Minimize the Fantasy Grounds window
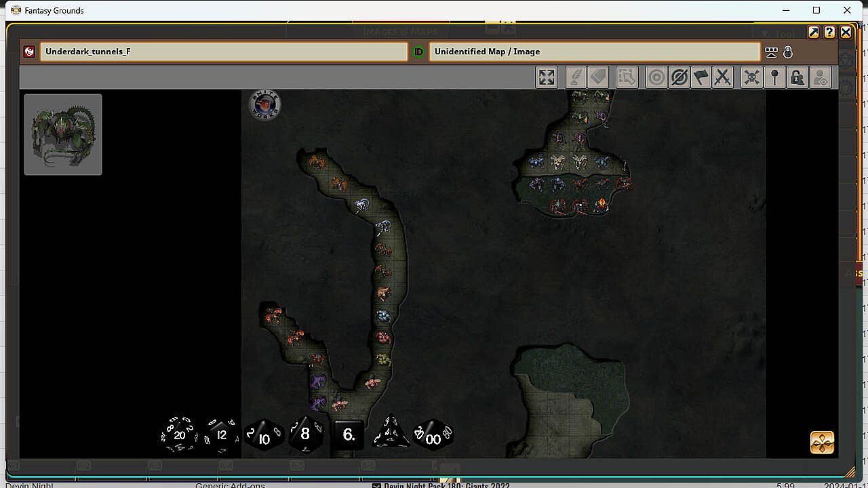Image resolution: width=868 pixels, height=488 pixels. point(787,10)
